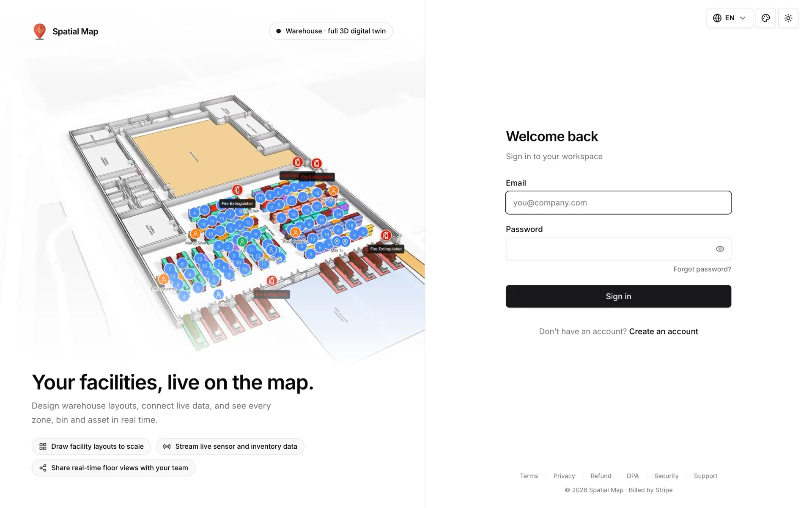This screenshot has height=508, width=812.
Task: Open the Refund footer link
Action: (x=601, y=476)
